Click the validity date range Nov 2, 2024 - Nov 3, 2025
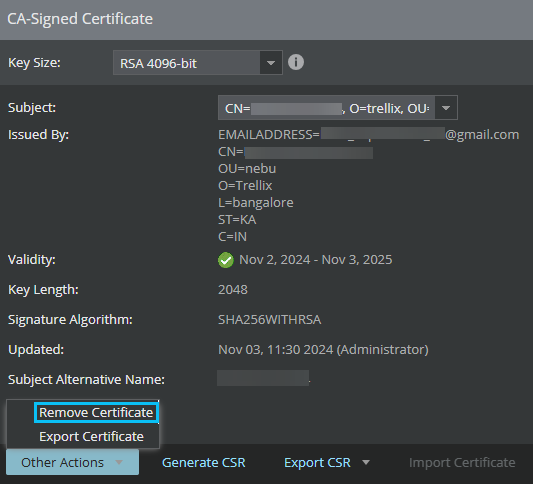533x484 pixels. [316, 260]
